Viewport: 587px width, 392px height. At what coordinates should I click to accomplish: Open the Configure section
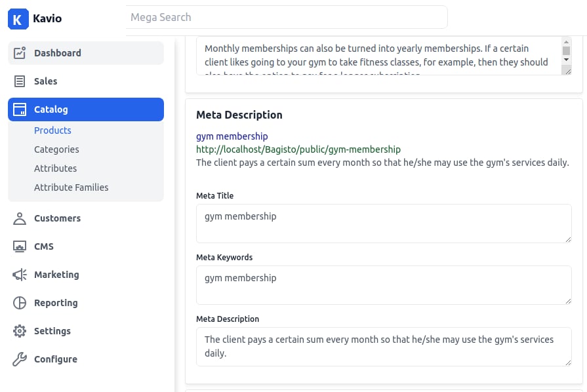click(x=86, y=359)
